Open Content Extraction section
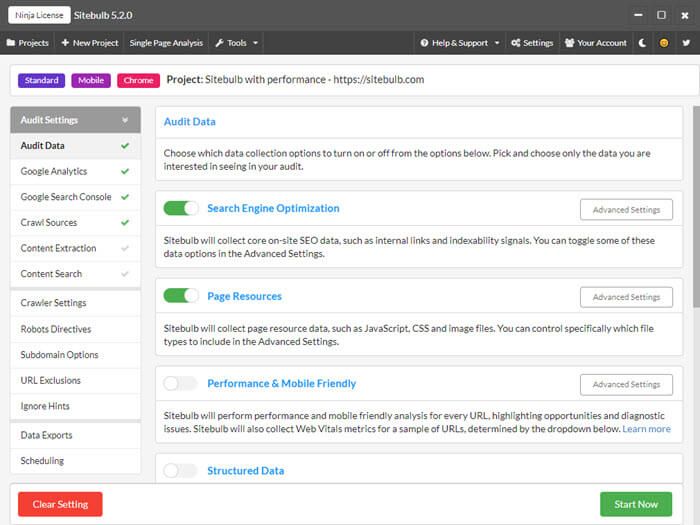700x525 pixels. click(75, 248)
